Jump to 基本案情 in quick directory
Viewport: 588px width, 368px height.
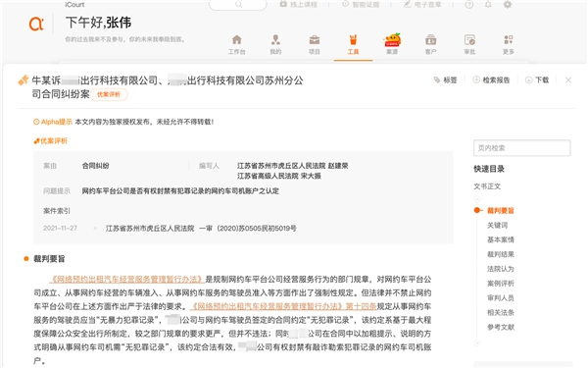click(x=500, y=239)
